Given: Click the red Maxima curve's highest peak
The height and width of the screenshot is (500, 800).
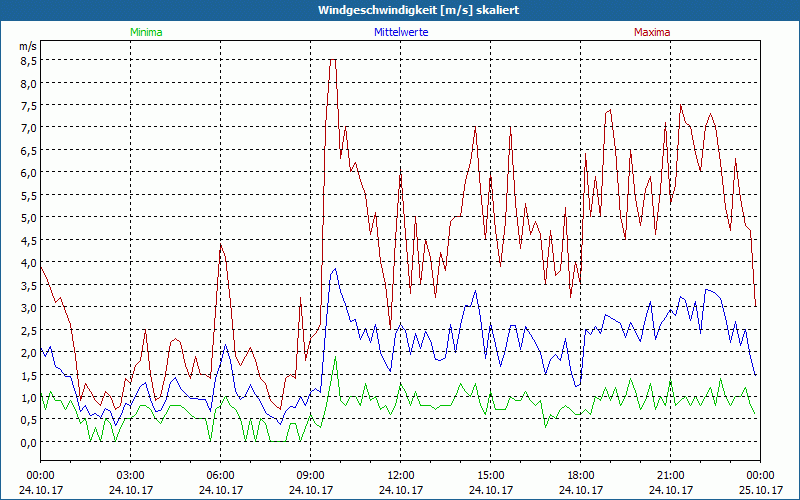Looking at the screenshot, I should [333, 61].
